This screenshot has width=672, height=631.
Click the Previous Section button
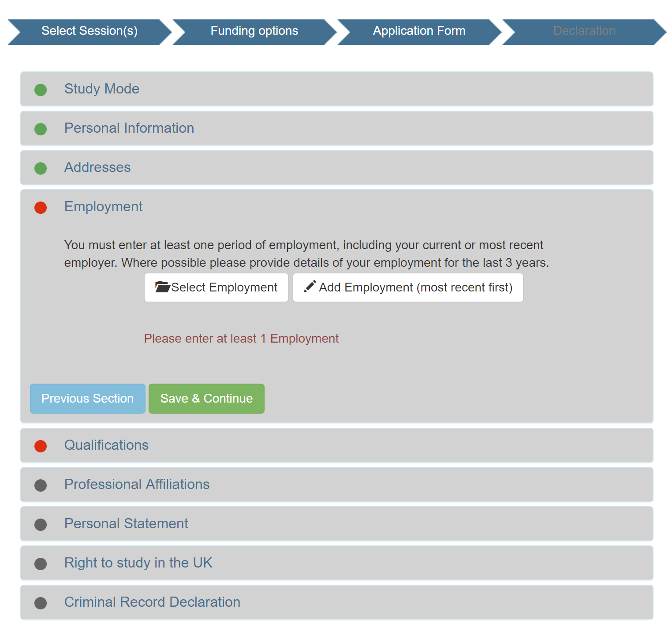pos(87,399)
